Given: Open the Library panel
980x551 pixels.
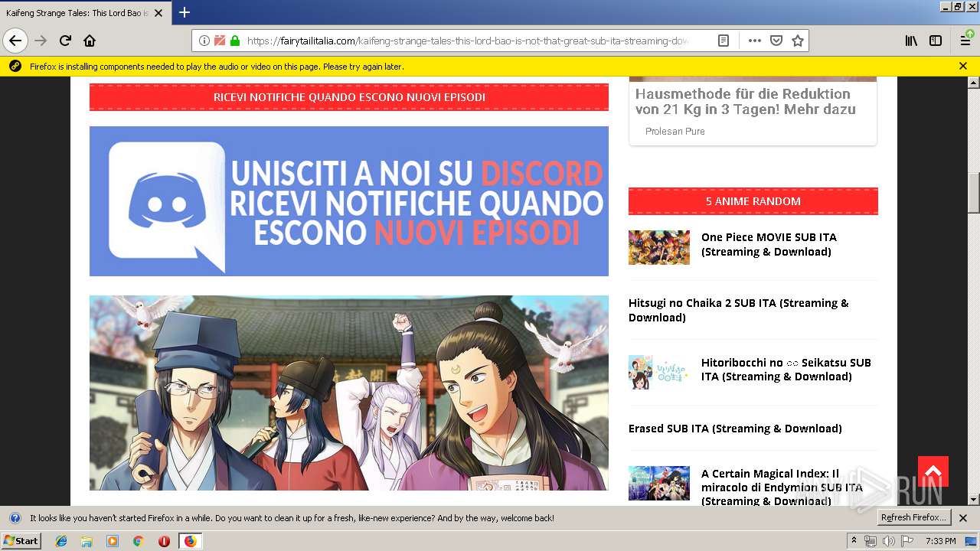Looking at the screenshot, I should [x=911, y=41].
